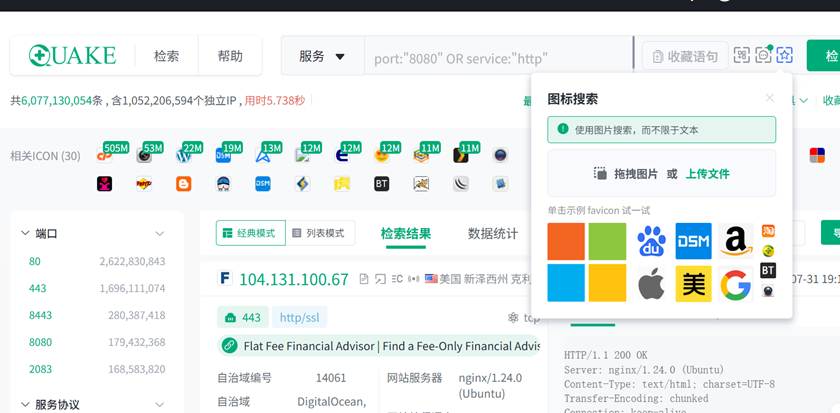Click the grid scan icon next to 收藏语句
This screenshot has width=840, height=413.
click(x=741, y=55)
